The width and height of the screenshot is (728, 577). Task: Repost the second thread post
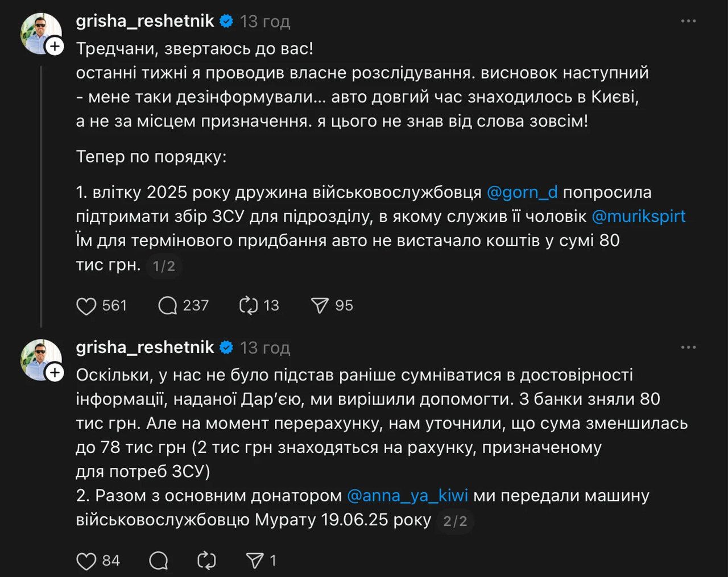tap(206, 561)
